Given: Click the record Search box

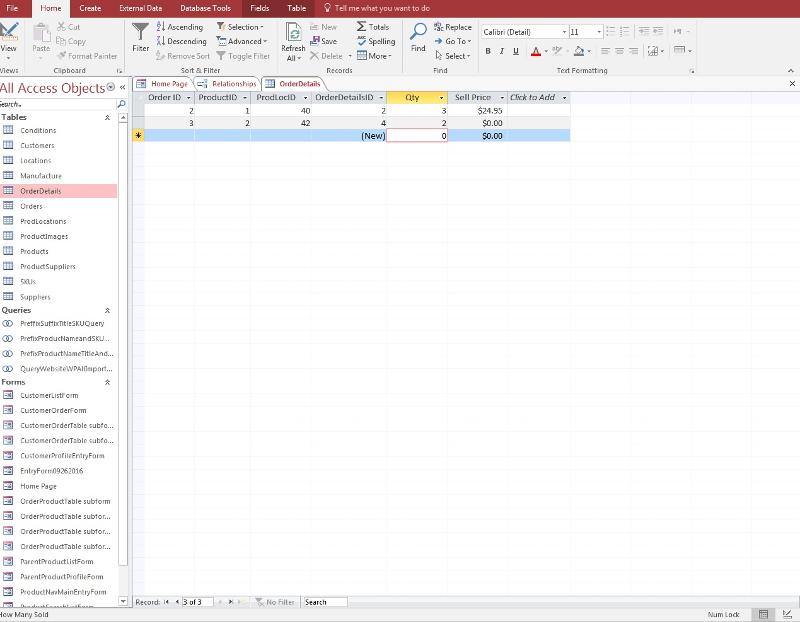Looking at the screenshot, I should tap(324, 602).
